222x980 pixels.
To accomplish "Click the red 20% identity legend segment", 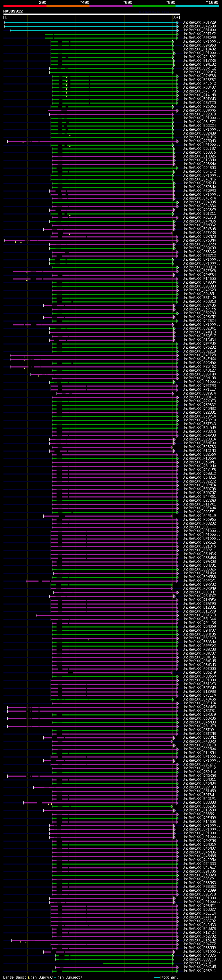I will point(25,6).
